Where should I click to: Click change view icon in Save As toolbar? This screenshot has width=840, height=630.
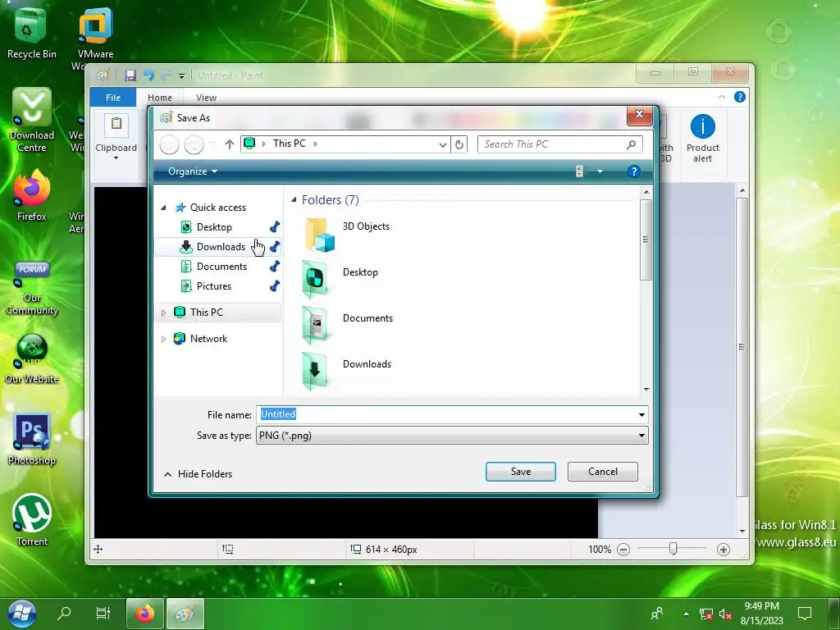(580, 171)
